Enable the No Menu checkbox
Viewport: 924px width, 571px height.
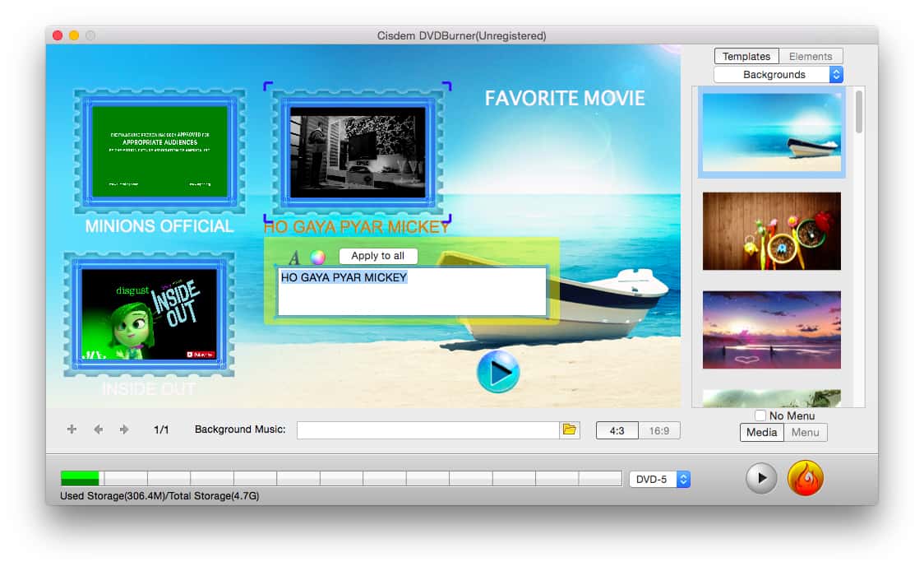(760, 415)
